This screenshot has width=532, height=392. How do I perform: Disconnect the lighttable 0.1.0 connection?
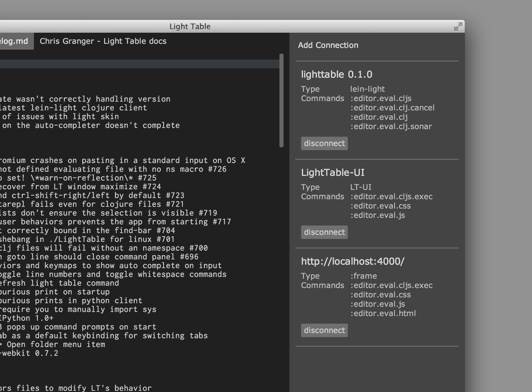(x=324, y=143)
